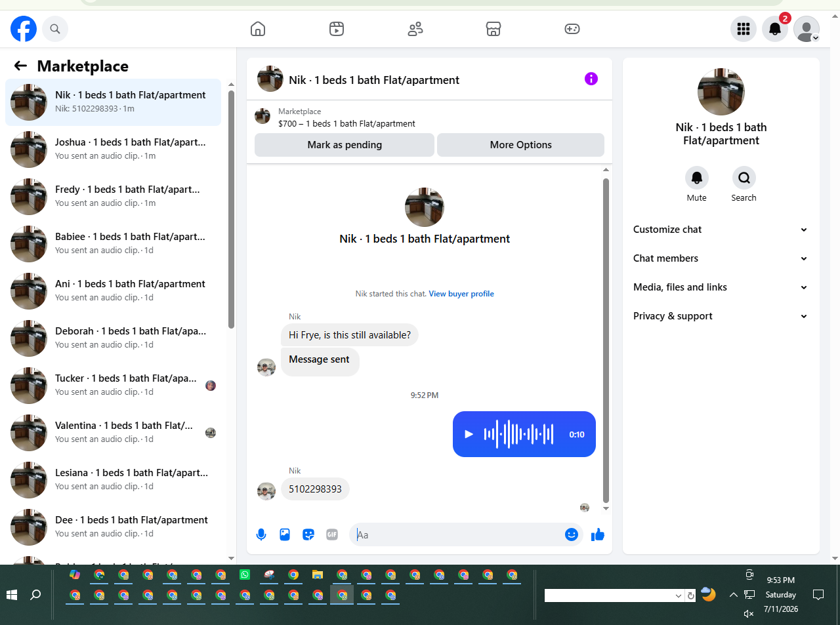
Task: Expand Media, files and links section
Action: pyautogui.click(x=721, y=287)
